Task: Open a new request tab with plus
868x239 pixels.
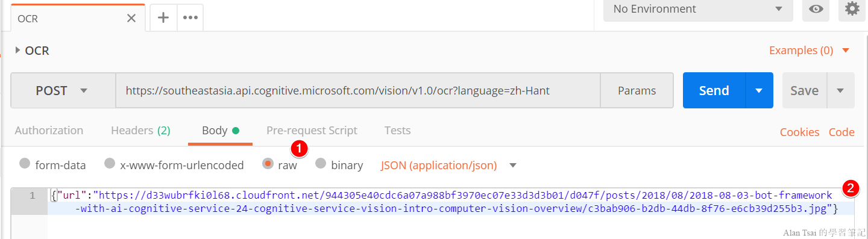Action: coord(163,17)
